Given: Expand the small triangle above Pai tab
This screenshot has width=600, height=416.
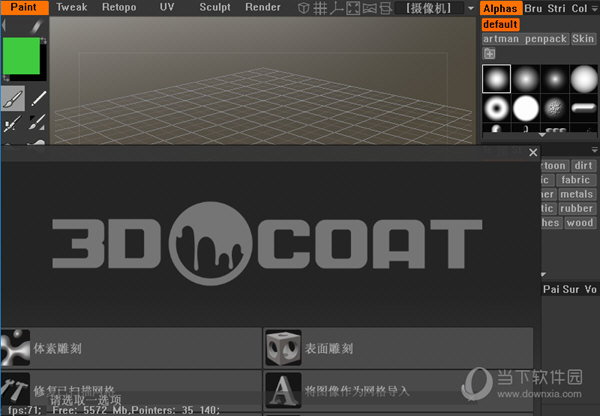Looking at the screenshot, I should (544, 274).
